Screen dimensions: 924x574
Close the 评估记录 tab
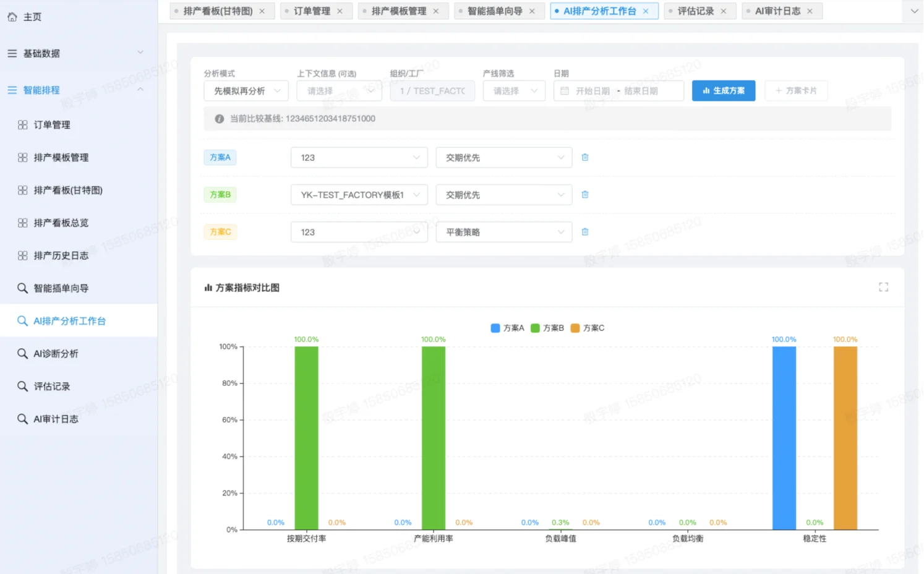(x=724, y=11)
